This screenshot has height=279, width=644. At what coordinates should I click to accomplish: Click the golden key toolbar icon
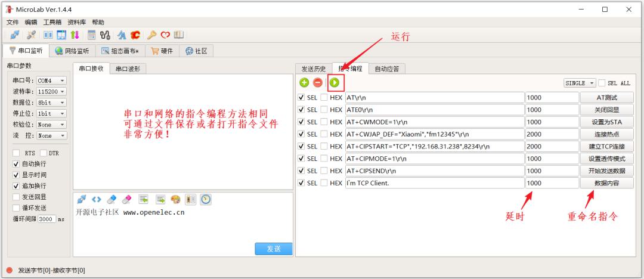pyautogui.click(x=152, y=35)
